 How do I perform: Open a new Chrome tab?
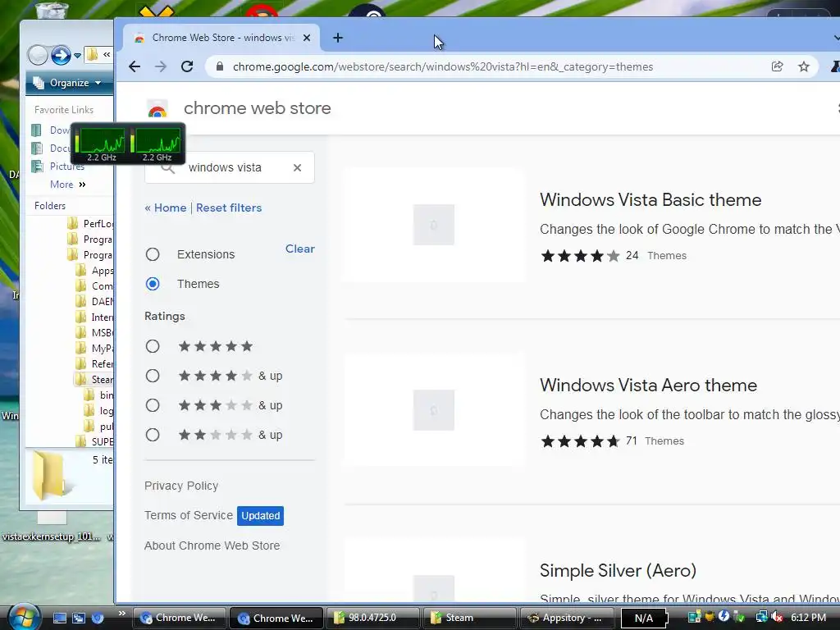[x=337, y=38]
